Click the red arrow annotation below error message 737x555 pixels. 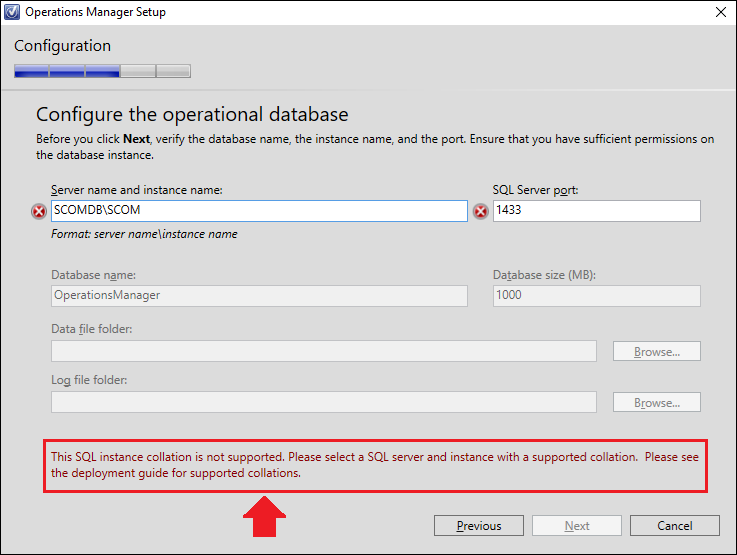264,516
